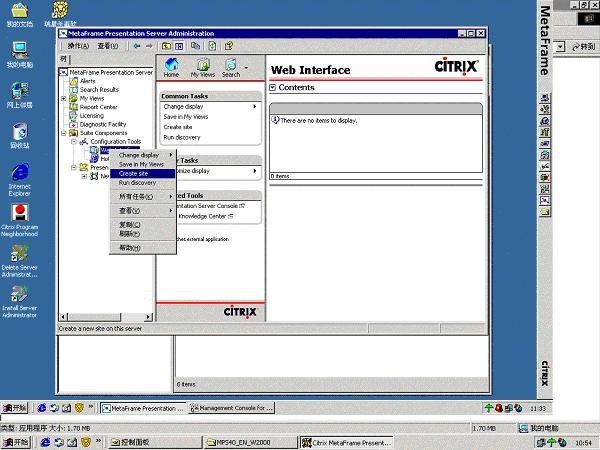Select My Views tree node
Viewport: 600px width, 450px height.
pos(92,98)
